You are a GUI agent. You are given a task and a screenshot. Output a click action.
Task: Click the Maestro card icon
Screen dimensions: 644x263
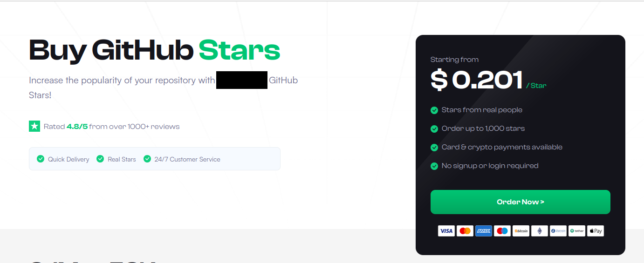pos(502,231)
